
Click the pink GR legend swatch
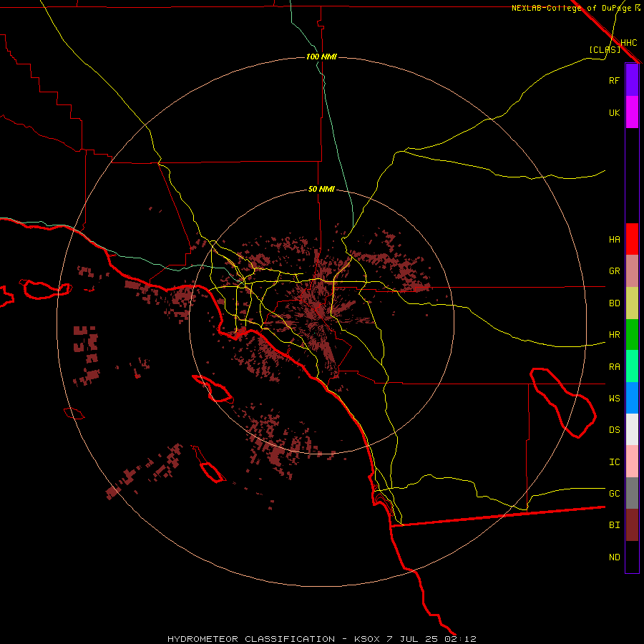(632, 271)
